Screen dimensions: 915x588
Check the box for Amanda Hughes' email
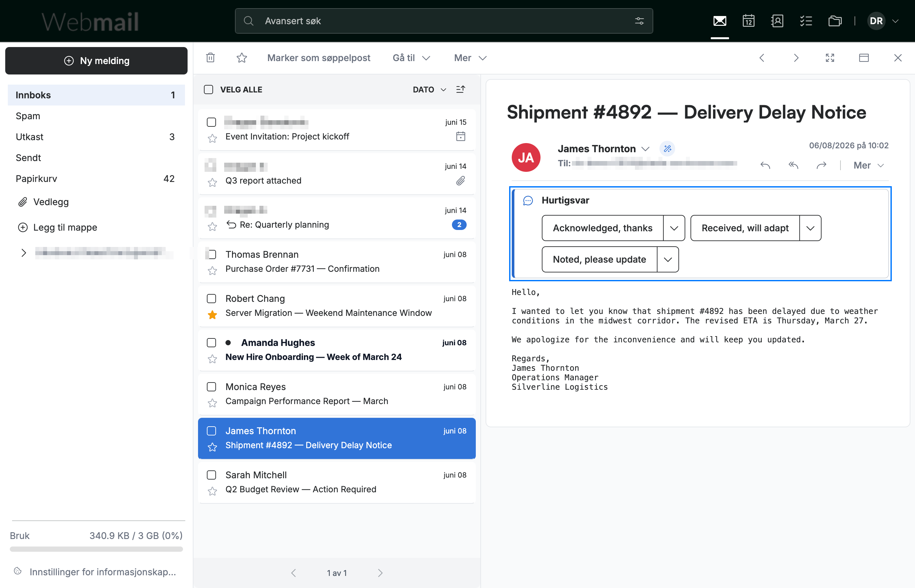point(211,342)
